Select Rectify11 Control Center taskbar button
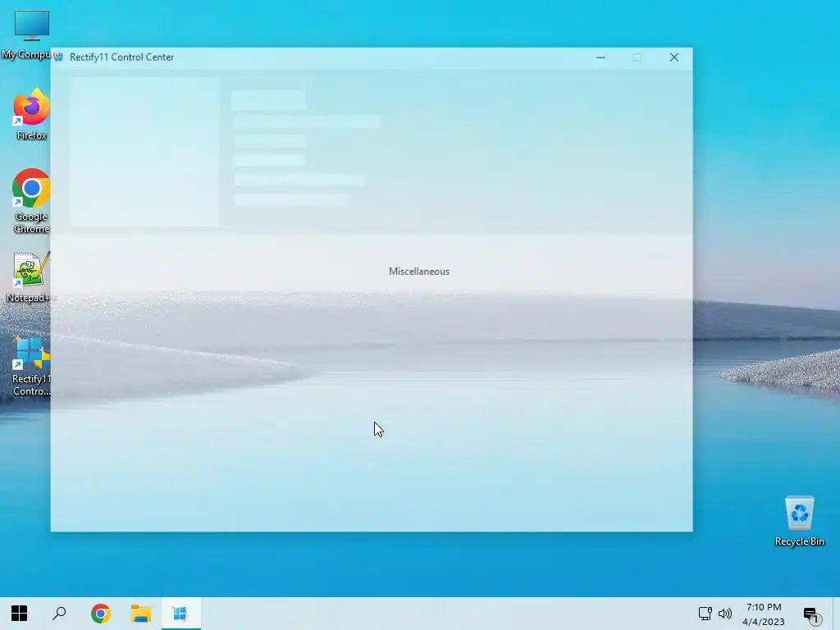840x630 pixels. (x=180, y=614)
